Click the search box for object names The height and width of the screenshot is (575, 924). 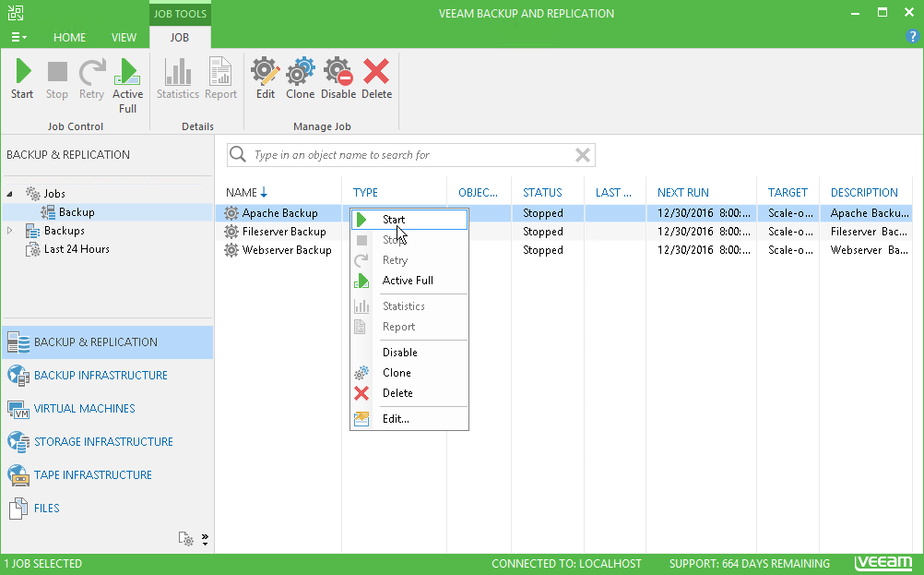tap(412, 155)
